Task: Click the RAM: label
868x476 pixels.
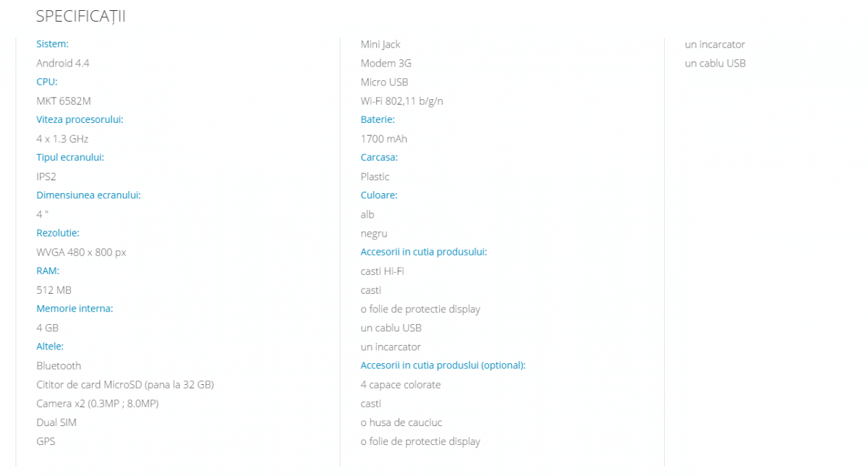Action: pos(48,271)
